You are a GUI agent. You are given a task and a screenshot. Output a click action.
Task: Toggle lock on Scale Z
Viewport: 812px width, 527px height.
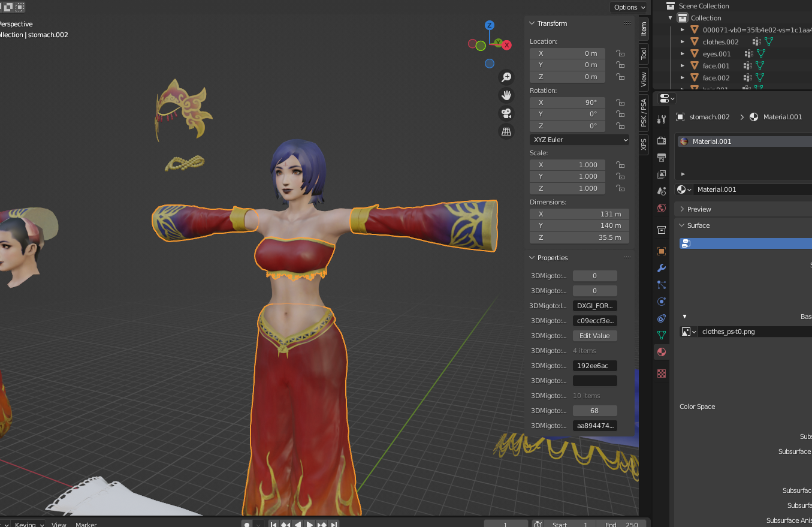click(620, 188)
